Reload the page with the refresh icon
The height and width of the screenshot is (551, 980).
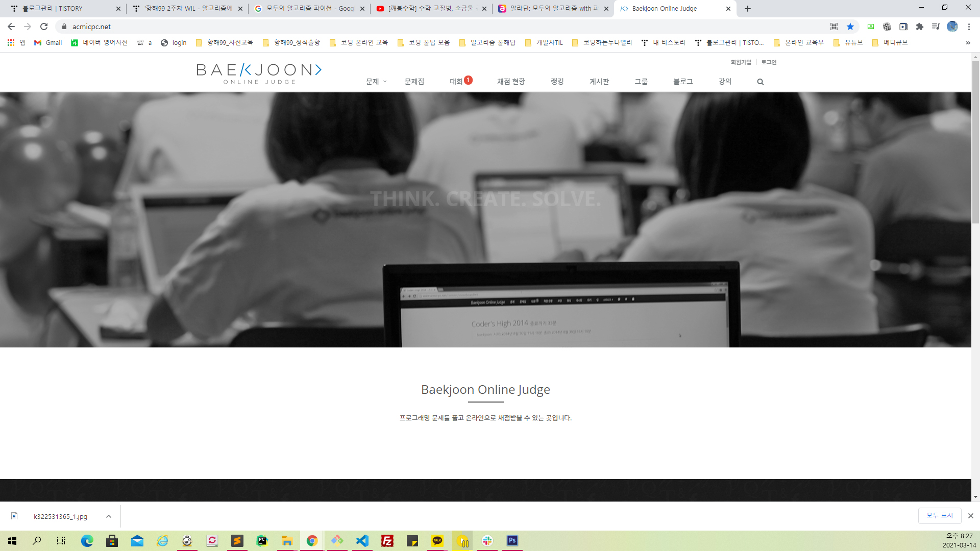pyautogui.click(x=44, y=27)
